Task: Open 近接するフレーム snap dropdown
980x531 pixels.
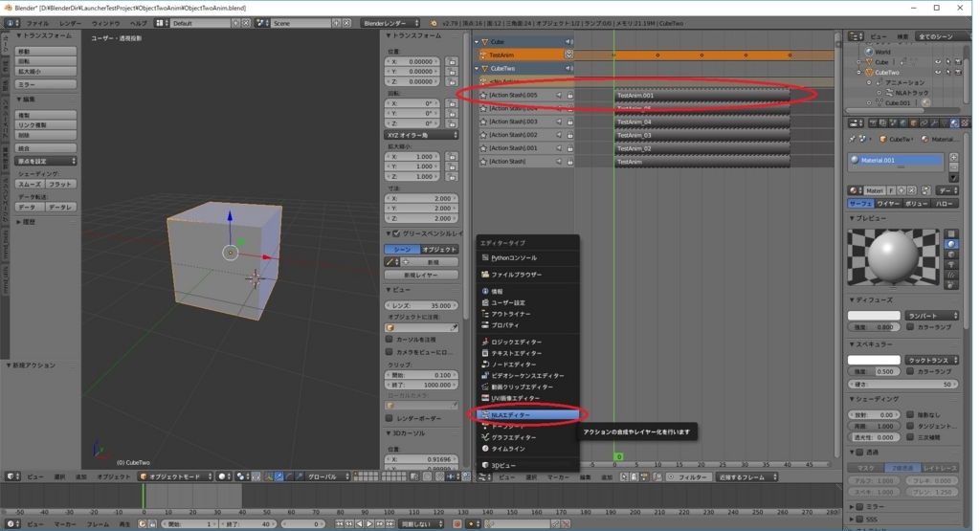Action: point(746,477)
